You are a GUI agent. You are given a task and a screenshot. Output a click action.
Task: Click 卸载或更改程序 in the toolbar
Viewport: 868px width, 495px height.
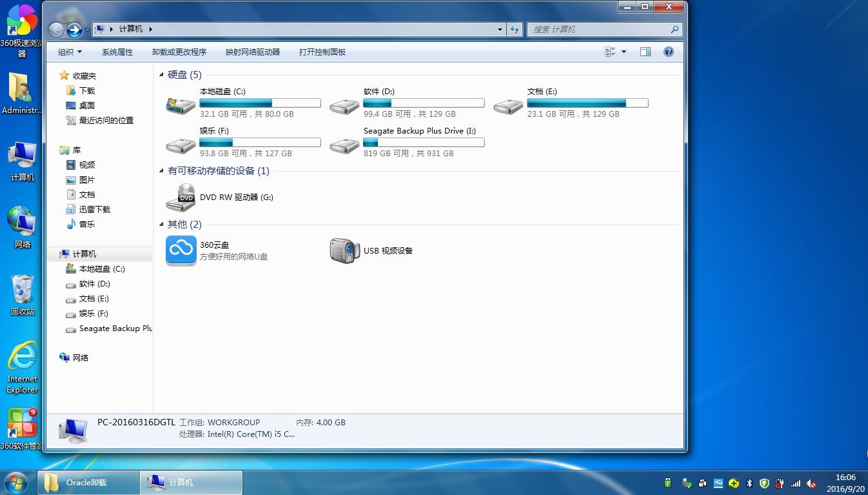pyautogui.click(x=179, y=52)
